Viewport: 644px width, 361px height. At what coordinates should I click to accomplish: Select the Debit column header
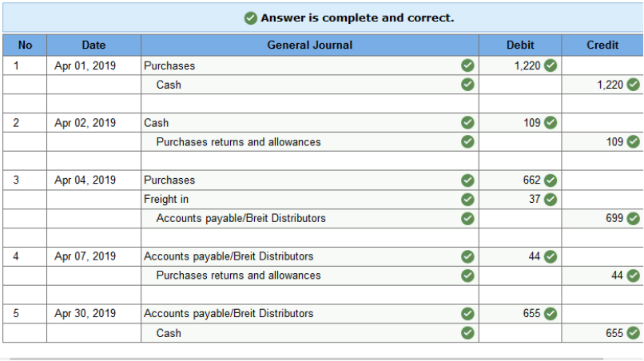[520, 46]
